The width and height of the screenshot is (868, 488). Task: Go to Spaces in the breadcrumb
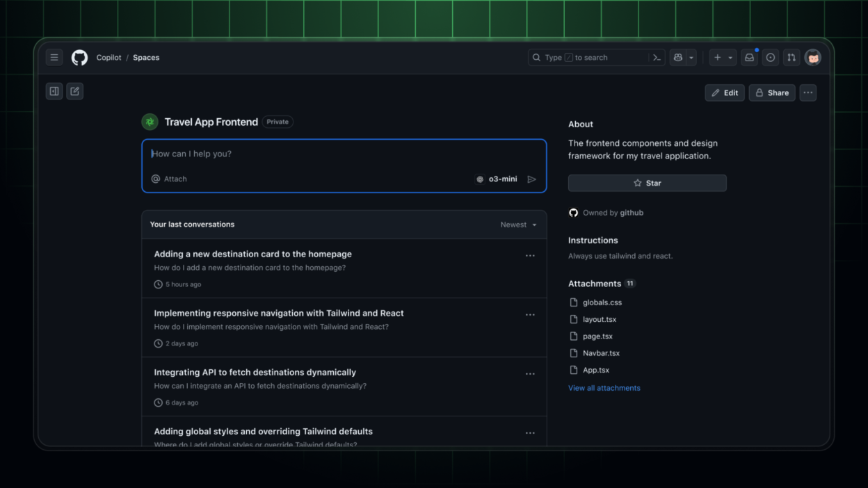pos(146,58)
